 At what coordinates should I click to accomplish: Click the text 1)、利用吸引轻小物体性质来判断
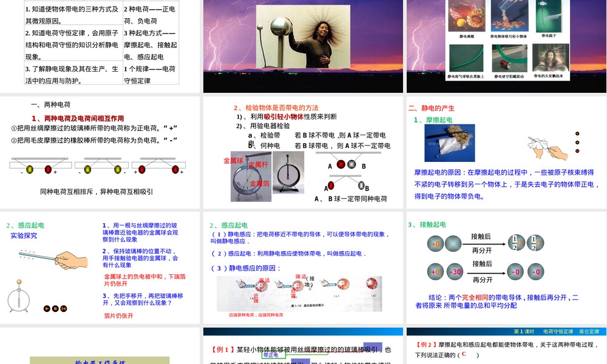coord(287,116)
